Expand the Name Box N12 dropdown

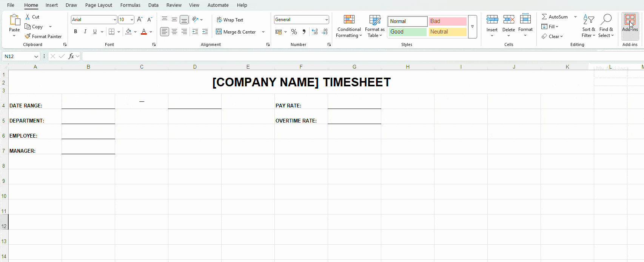point(36,56)
